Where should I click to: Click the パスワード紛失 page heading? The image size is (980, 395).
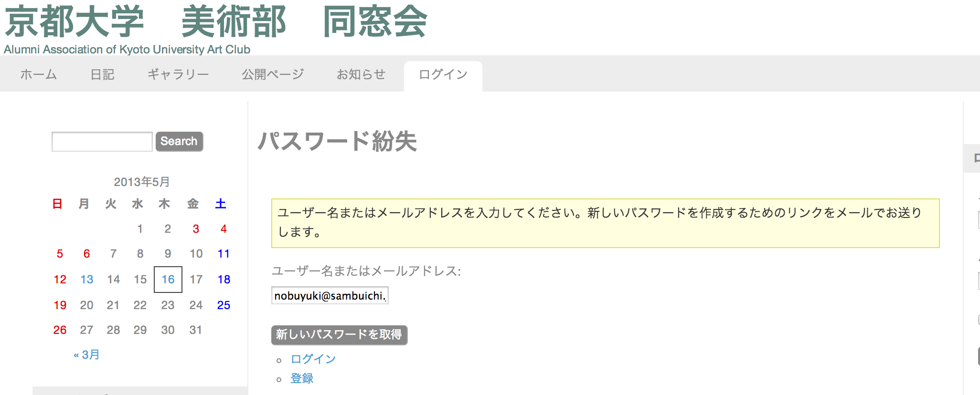(x=337, y=141)
